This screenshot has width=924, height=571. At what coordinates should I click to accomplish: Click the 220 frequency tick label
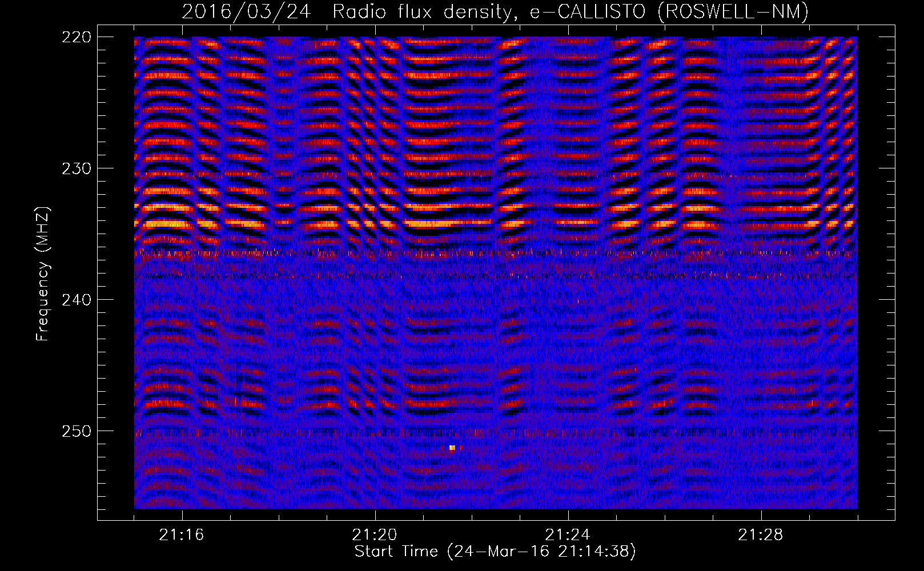[76, 37]
